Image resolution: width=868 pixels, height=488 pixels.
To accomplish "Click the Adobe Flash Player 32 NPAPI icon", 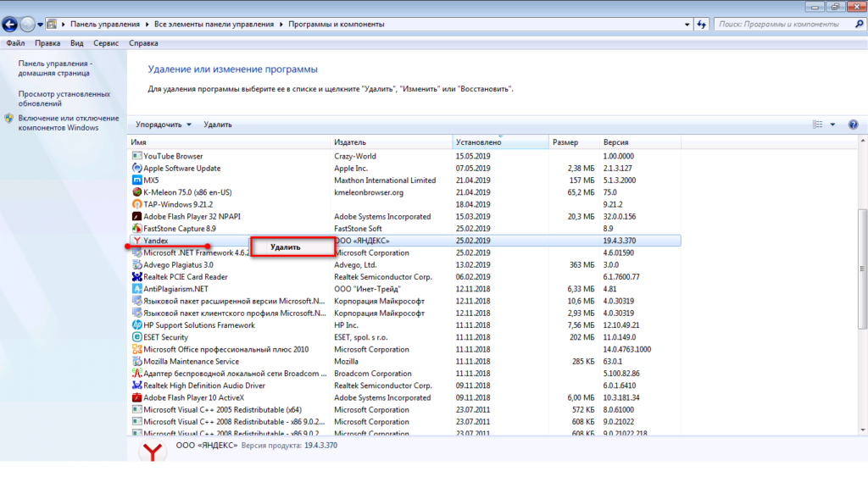I will tap(136, 216).
